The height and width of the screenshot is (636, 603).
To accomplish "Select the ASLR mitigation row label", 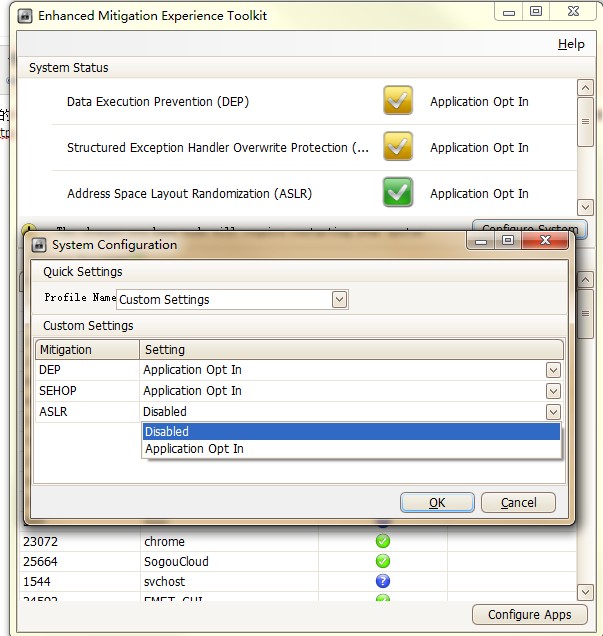I will coord(53,412).
